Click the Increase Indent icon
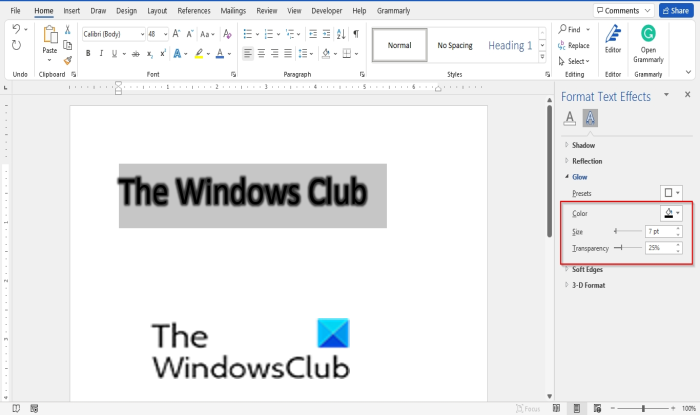 (327, 34)
